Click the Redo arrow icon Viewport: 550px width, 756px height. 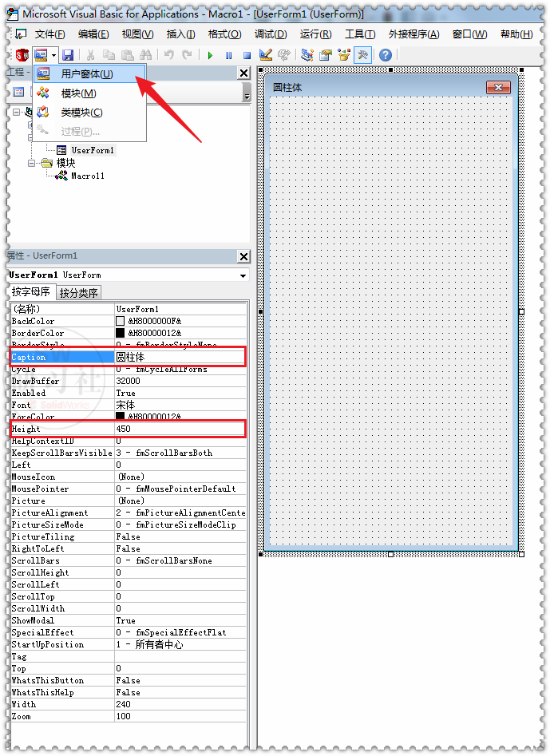187,55
